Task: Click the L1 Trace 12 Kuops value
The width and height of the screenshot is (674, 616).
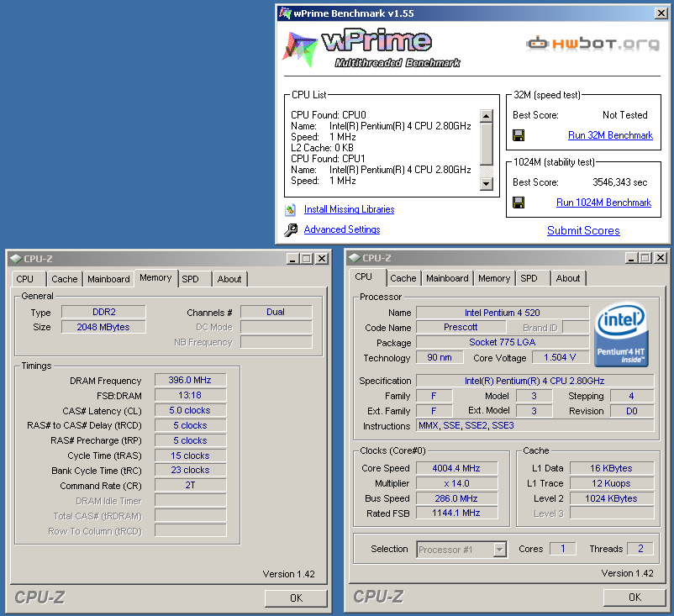Action: [x=611, y=483]
